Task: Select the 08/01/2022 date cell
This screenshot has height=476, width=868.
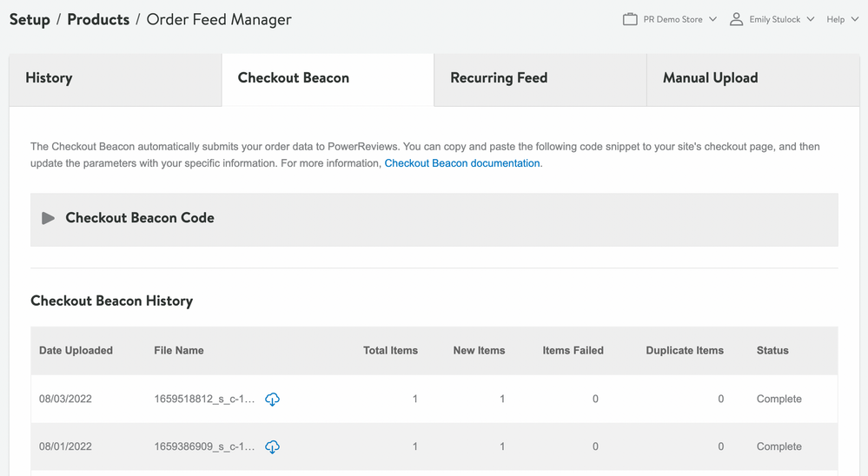Action: click(x=65, y=446)
